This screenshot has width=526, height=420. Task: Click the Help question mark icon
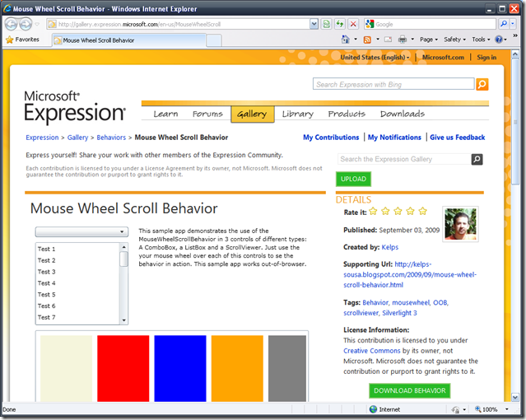499,40
